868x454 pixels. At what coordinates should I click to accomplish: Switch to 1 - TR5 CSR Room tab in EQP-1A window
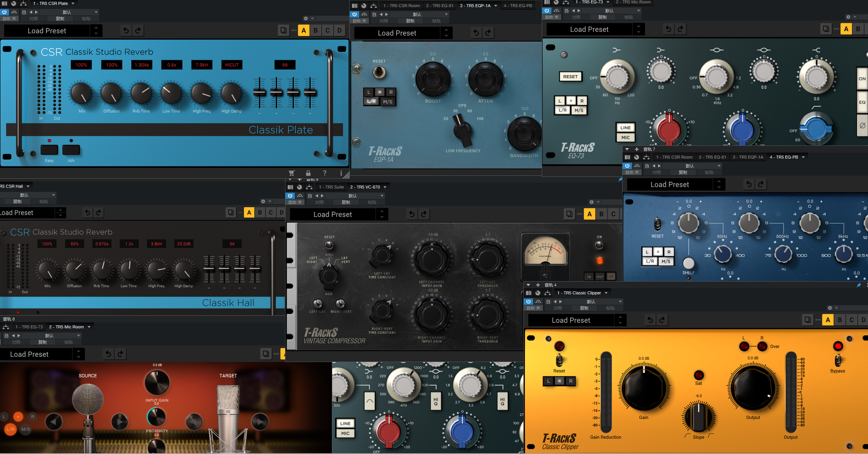401,6
